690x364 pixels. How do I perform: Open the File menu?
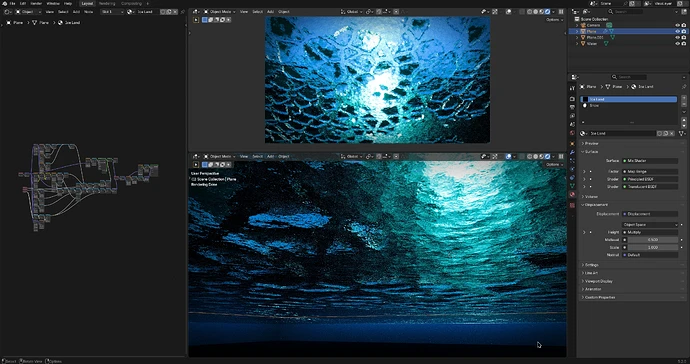[x=13, y=4]
